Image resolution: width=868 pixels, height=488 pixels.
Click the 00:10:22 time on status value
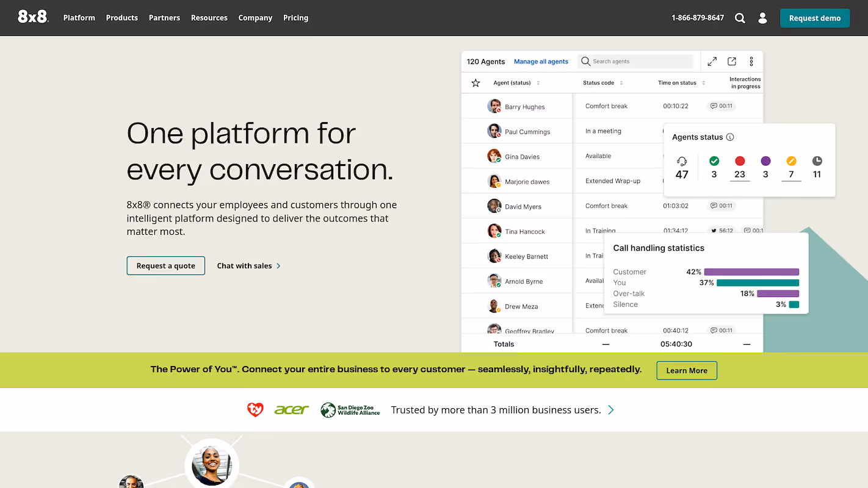676,106
